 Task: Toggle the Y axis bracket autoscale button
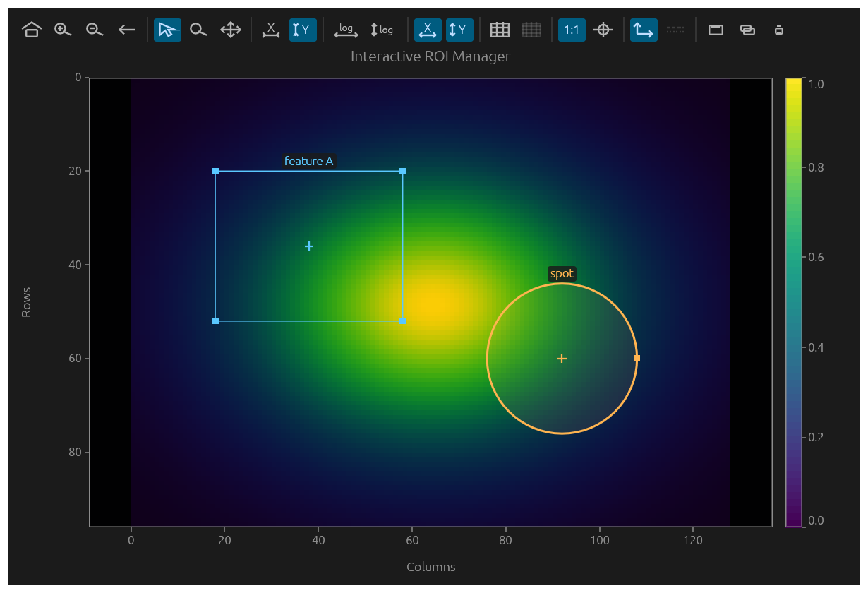tap(303, 30)
